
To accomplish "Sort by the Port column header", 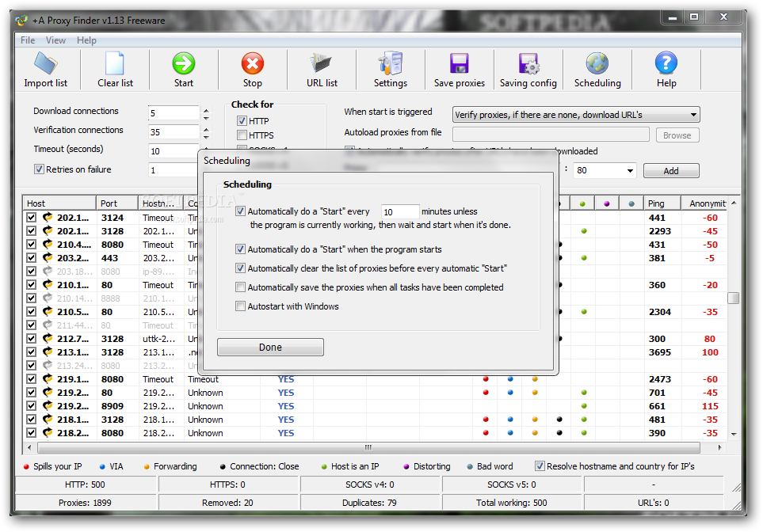I will 117,203.
